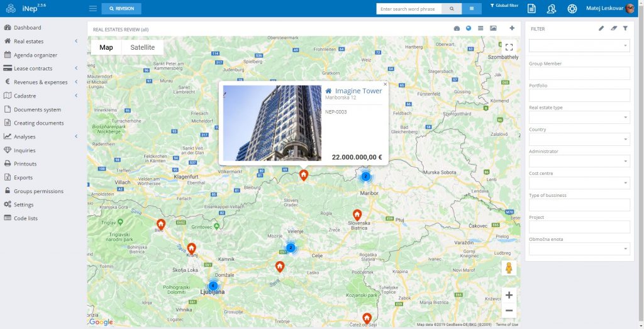Click the house marker at Kranj

tap(191, 248)
